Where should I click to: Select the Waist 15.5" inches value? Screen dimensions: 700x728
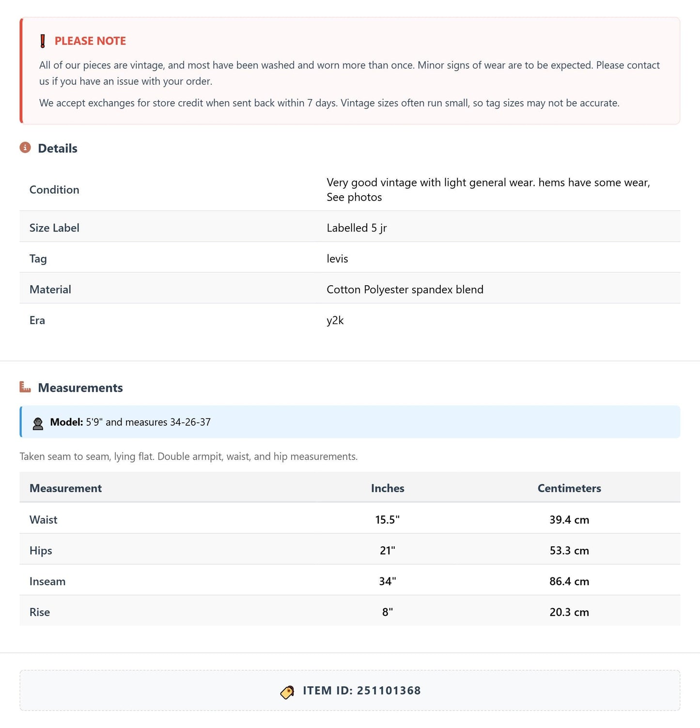(x=388, y=520)
